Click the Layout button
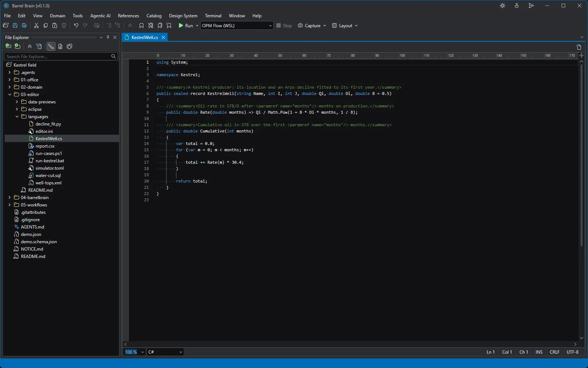The image size is (588, 368). (x=345, y=25)
